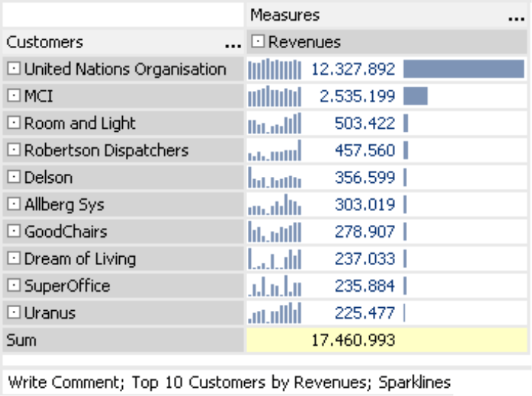Select the value 225.477
The width and height of the screenshot is (532, 396).
(365, 313)
